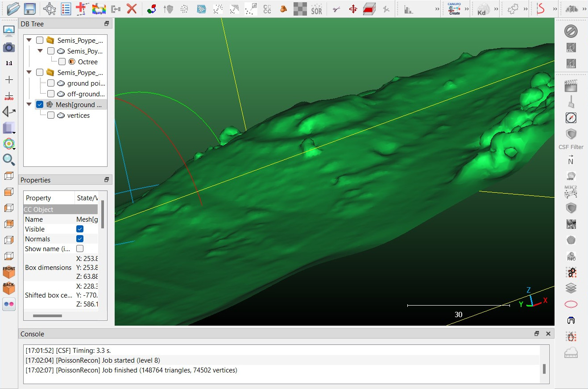Open the cross section tool
588x389 pixels.
pos(369,8)
